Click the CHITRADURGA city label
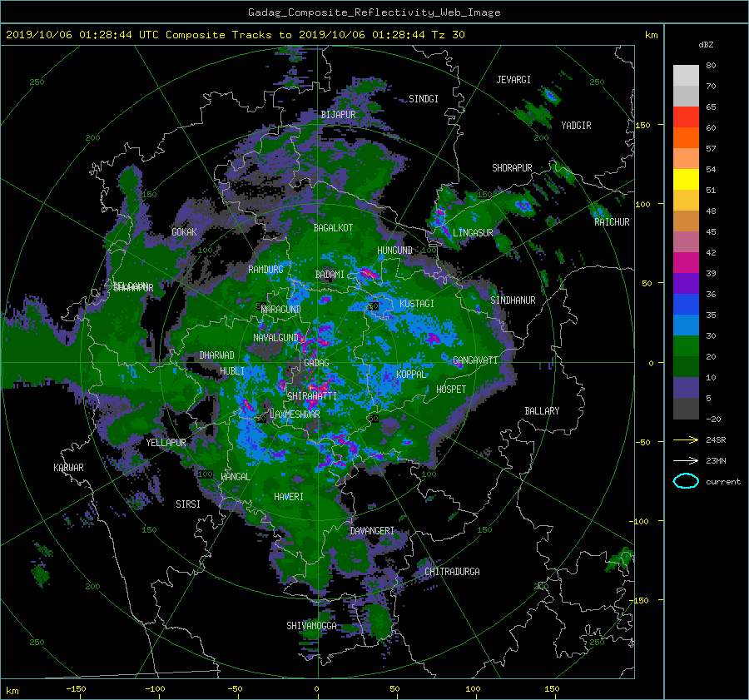The height and width of the screenshot is (700, 749). tap(452, 572)
